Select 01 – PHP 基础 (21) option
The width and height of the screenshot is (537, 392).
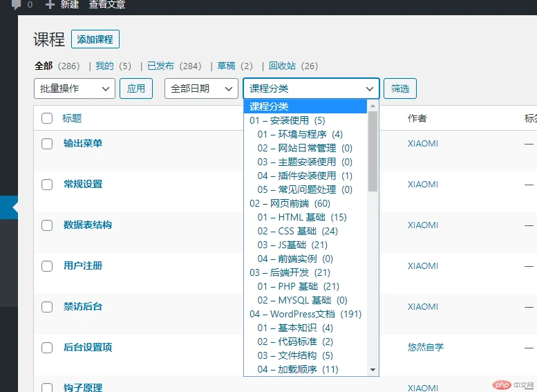tap(305, 286)
